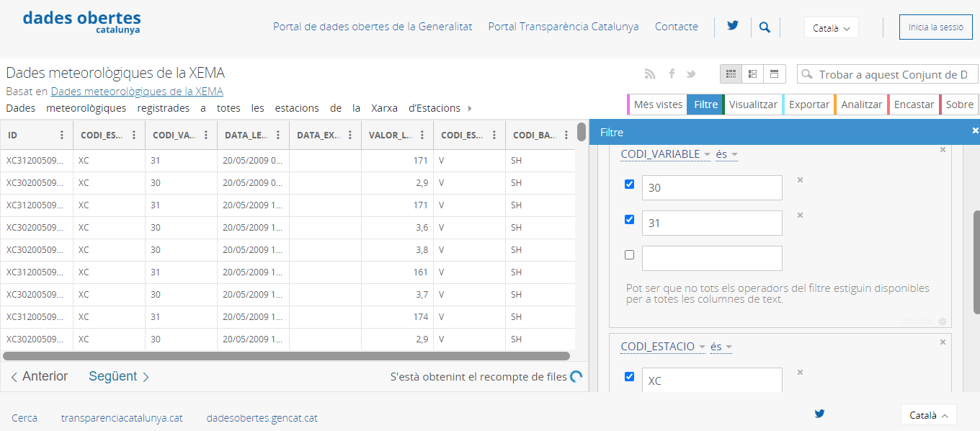Image resolution: width=980 pixels, height=431 pixels.
Task: Go to the Següent page
Action: pos(119,376)
